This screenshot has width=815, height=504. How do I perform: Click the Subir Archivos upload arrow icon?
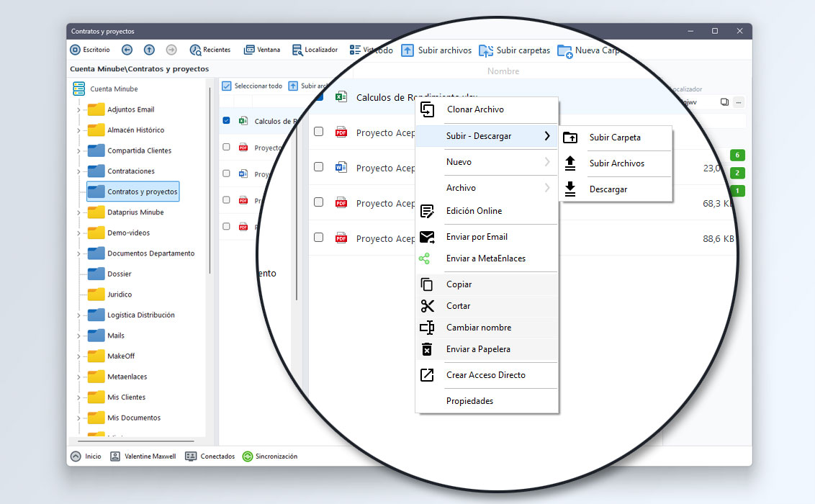click(570, 163)
